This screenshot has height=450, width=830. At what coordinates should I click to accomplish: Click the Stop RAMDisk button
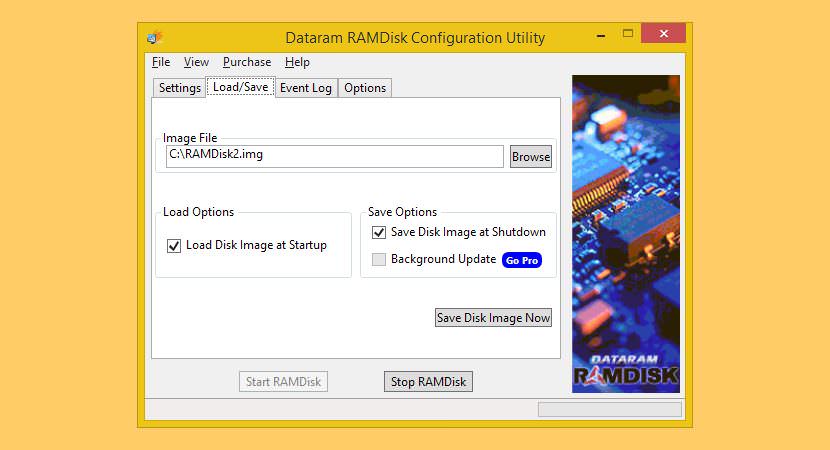pyautogui.click(x=428, y=382)
